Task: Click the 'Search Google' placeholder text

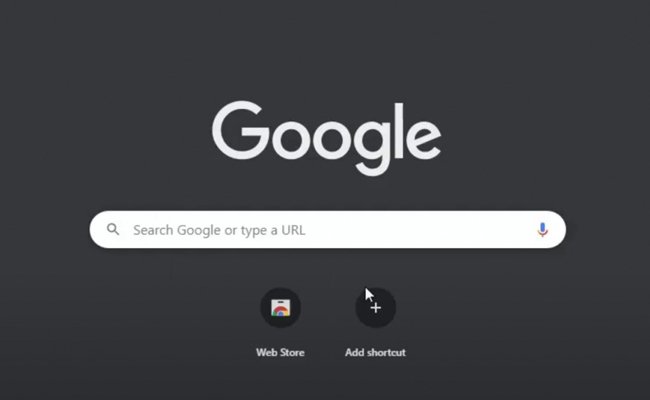Action: [x=177, y=230]
